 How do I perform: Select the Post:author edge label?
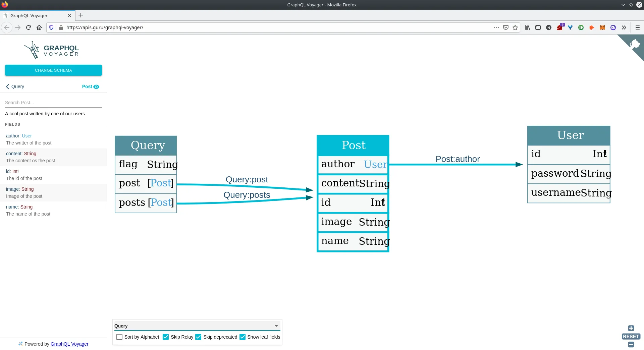[458, 159]
